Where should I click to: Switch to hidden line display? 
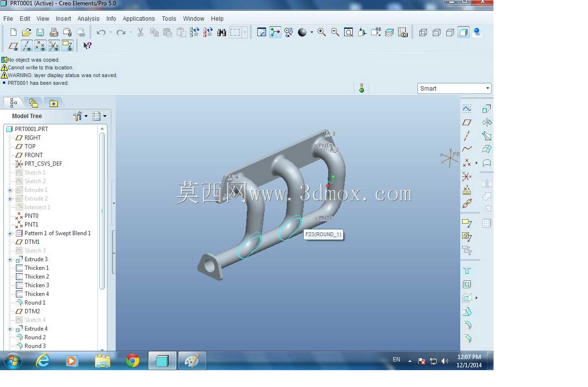[x=437, y=32]
